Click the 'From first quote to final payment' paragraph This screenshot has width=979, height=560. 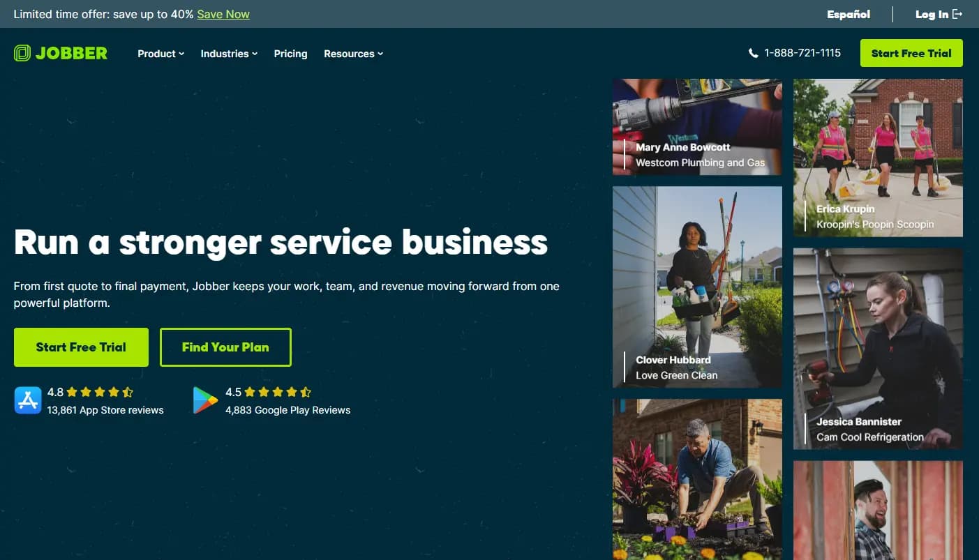tap(286, 295)
